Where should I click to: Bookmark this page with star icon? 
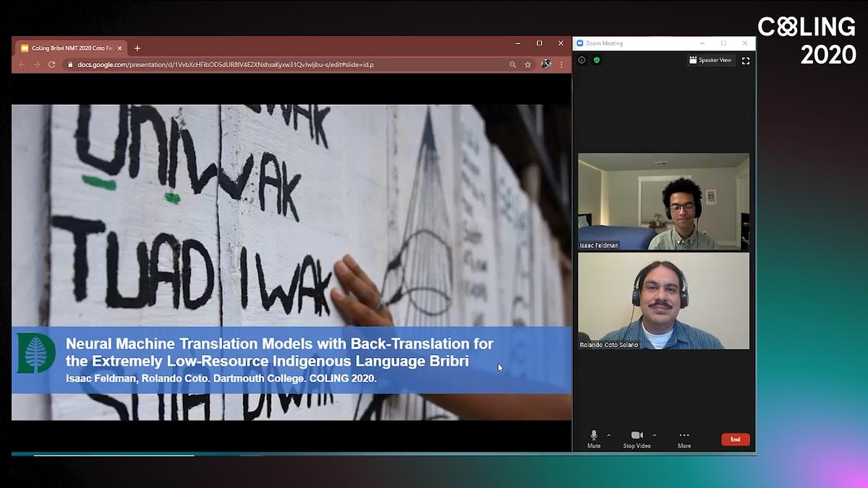pos(528,64)
